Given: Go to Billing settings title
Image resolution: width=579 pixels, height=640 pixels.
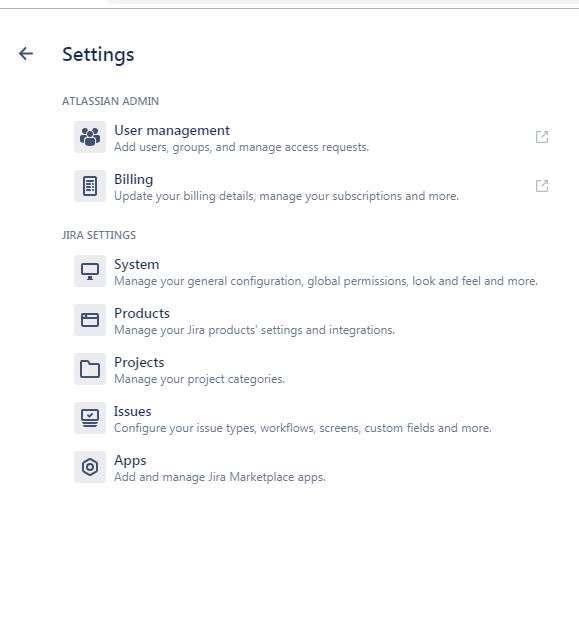Looking at the screenshot, I should [x=133, y=179].
